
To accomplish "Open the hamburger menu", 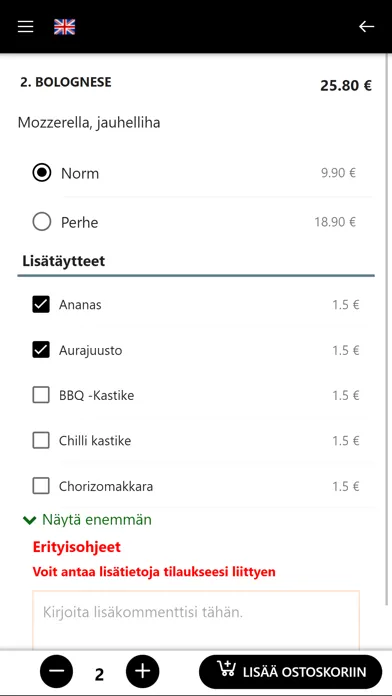I will [25, 27].
